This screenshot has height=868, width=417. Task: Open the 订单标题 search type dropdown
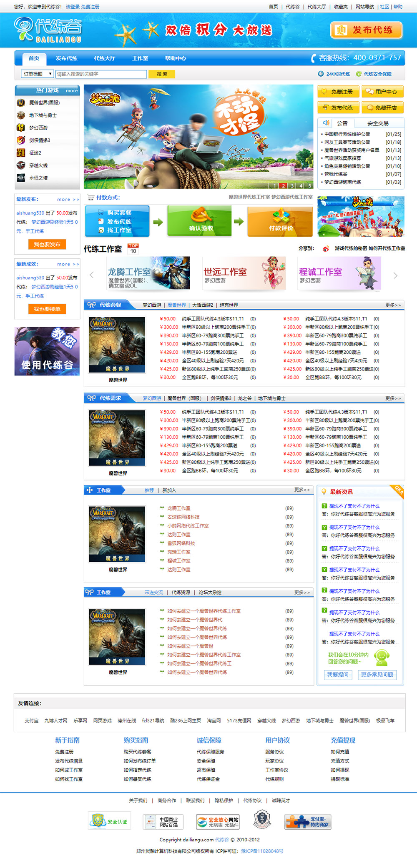click(x=38, y=74)
